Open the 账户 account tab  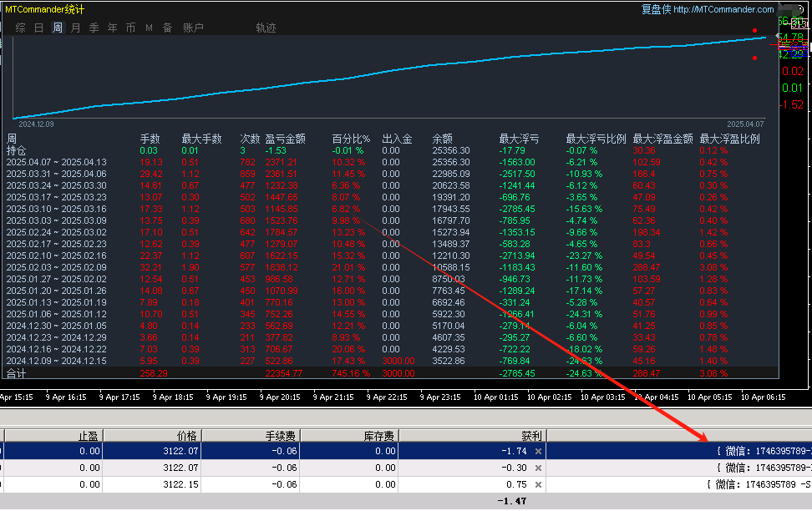pyautogui.click(x=193, y=28)
